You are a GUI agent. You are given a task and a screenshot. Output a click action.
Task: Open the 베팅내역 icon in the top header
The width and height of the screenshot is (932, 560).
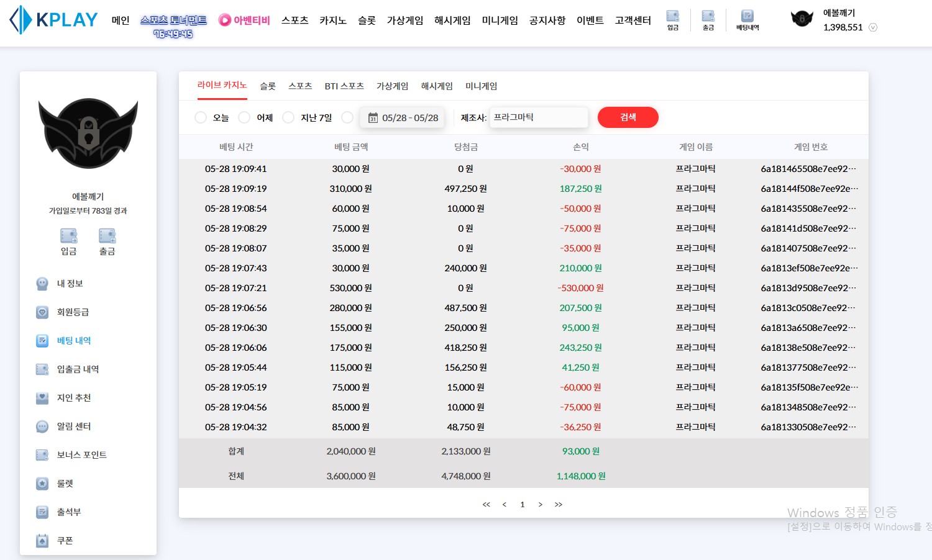point(747,16)
